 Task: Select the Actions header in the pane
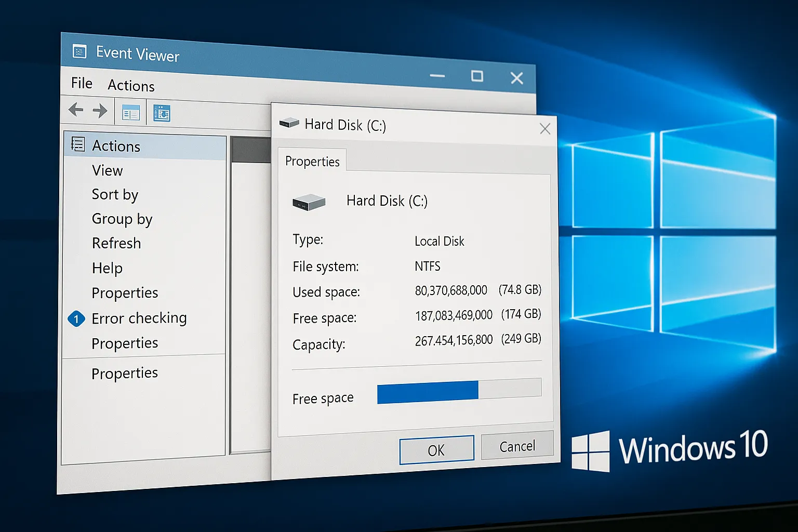pos(145,146)
